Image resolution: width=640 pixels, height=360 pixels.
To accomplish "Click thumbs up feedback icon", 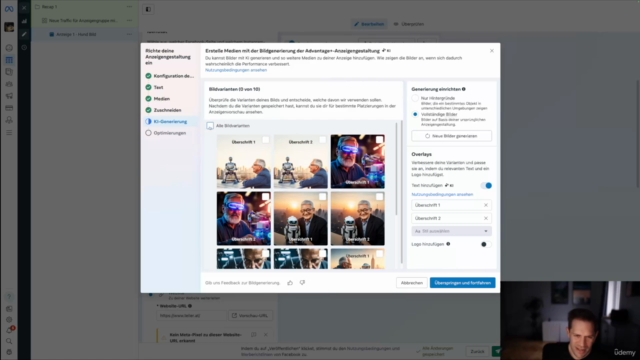I will (290, 283).
